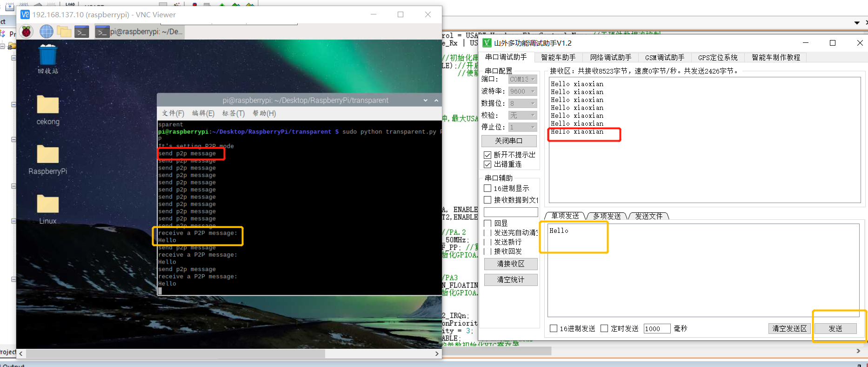This screenshot has height=367, width=868.
Task: Select the Linux folder on the desktop
Action: (48, 210)
